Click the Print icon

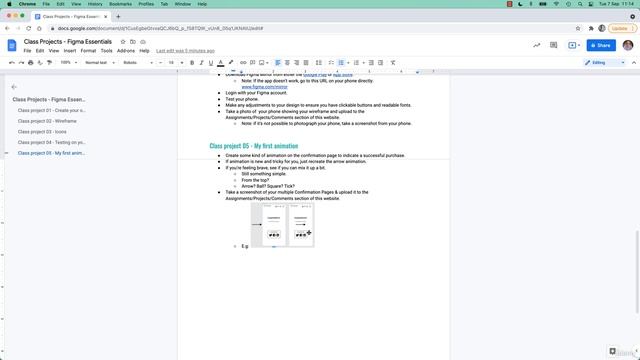(x=31, y=62)
